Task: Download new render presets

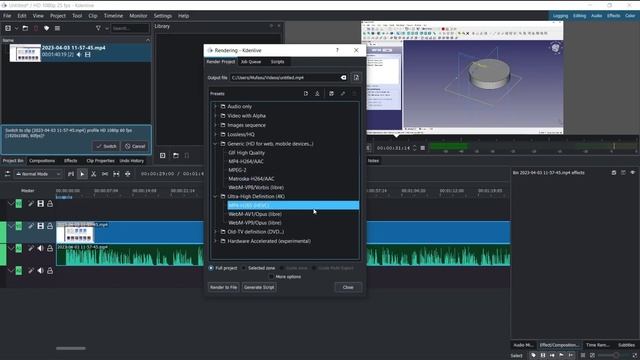Action: [317, 93]
